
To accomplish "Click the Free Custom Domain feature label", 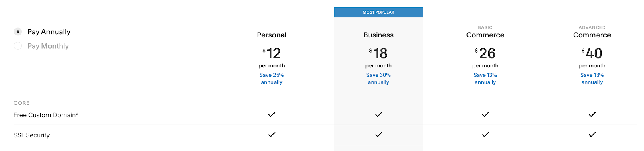I will point(46,115).
